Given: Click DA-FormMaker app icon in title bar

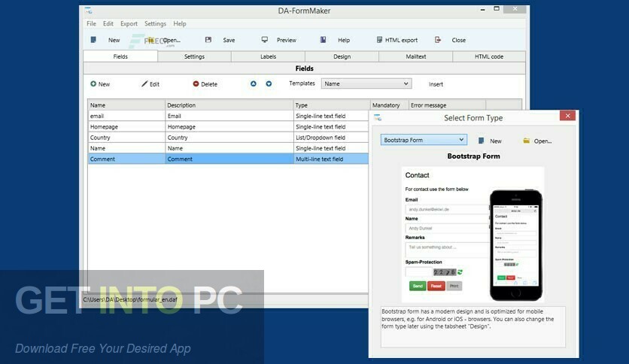Looking at the screenshot, I should coord(88,11).
